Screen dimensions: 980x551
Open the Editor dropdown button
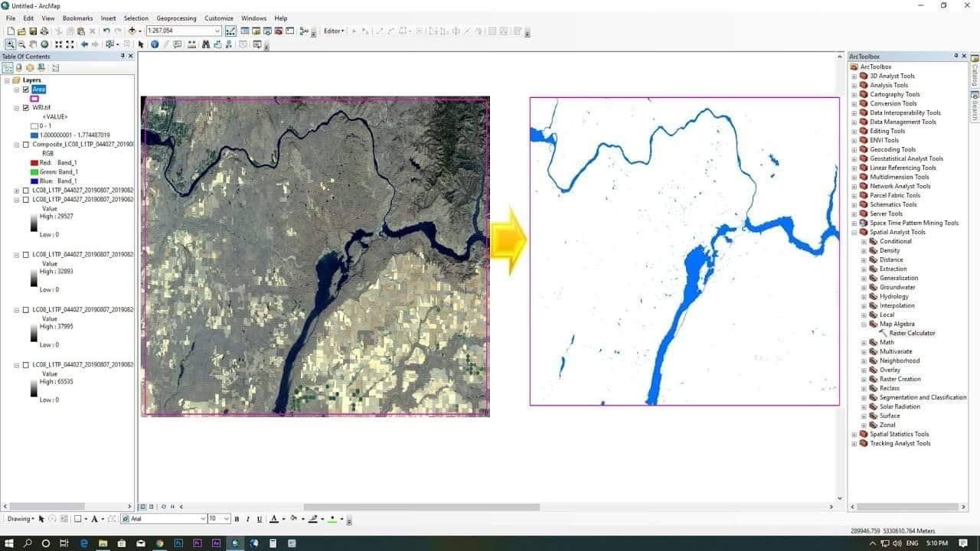pyautogui.click(x=334, y=31)
